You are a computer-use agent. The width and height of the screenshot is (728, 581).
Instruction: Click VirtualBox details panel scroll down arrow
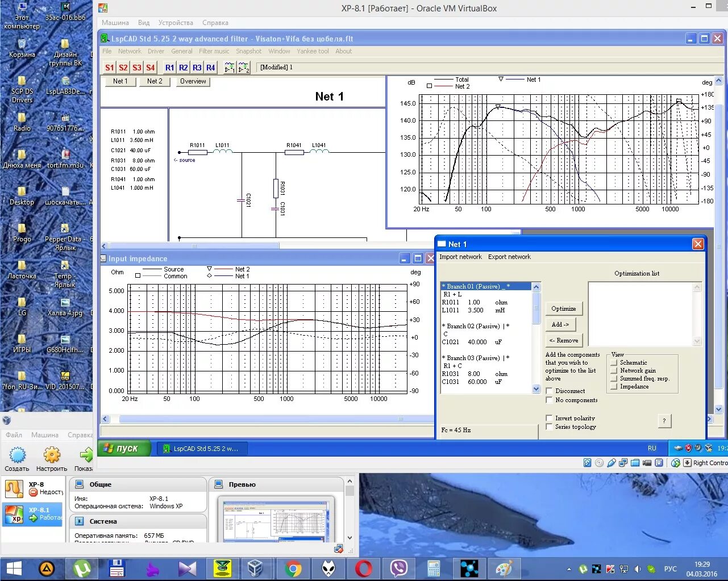point(350,537)
